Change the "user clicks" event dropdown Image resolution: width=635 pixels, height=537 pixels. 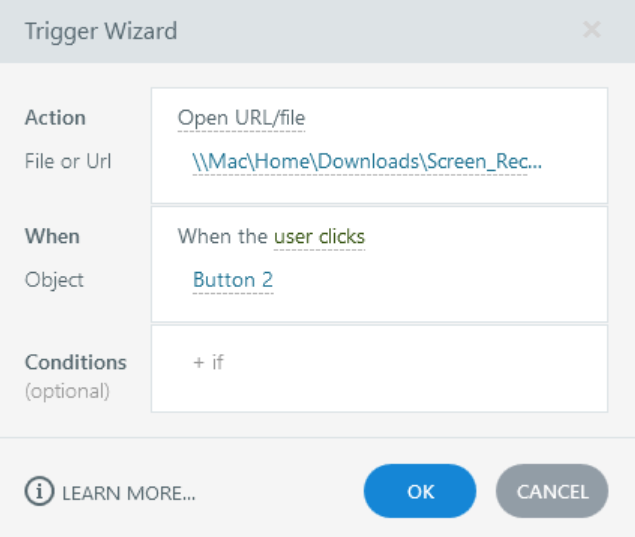(319, 237)
